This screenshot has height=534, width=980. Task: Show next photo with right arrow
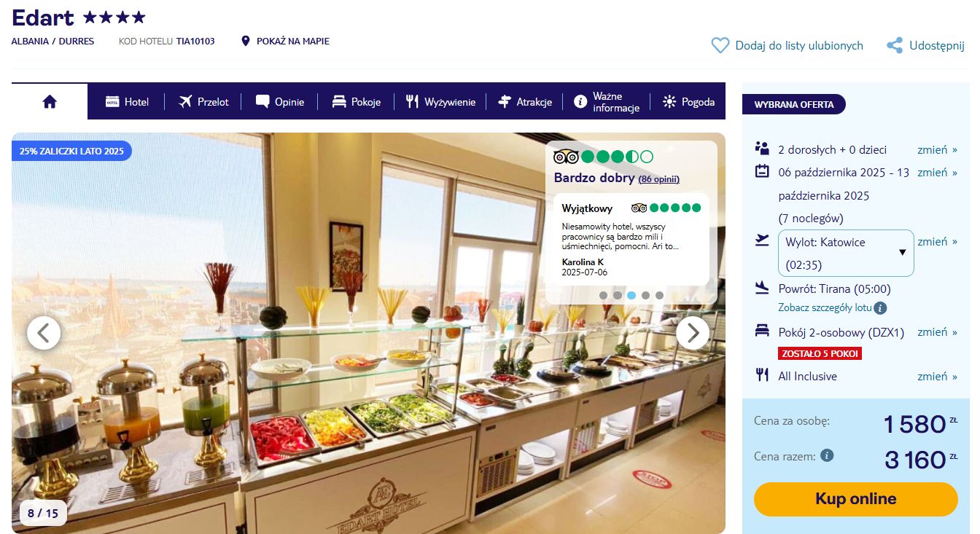[x=693, y=333]
